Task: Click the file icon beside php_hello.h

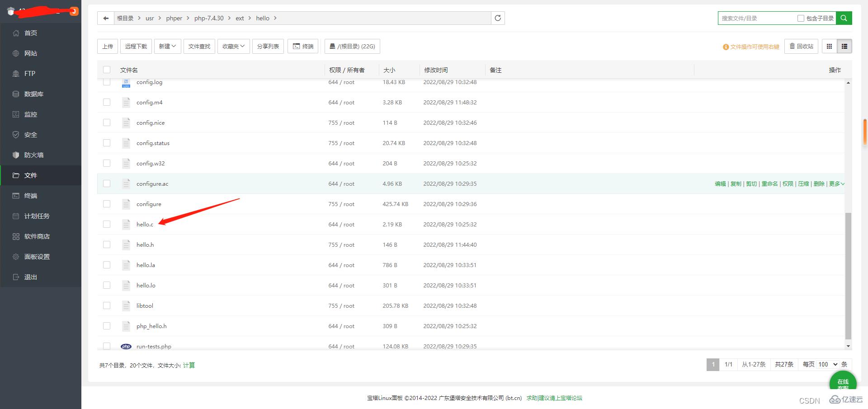Action: click(x=126, y=326)
